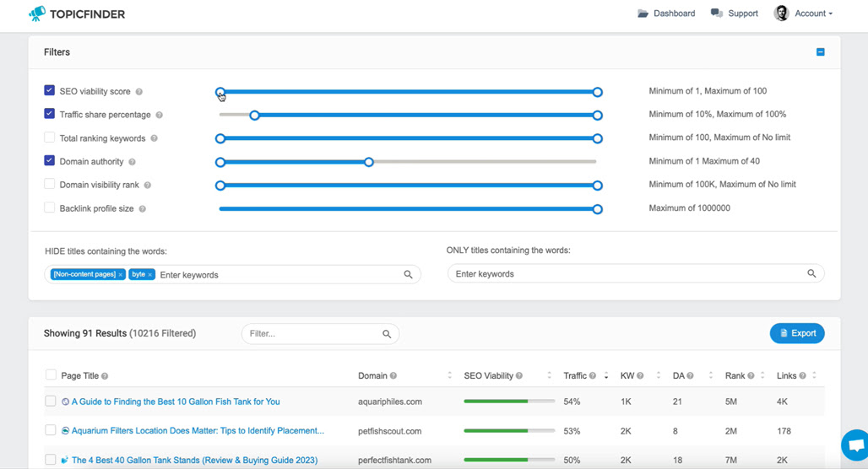Open the Account dropdown menu
Screen dimensions: 868x469
(814, 13)
